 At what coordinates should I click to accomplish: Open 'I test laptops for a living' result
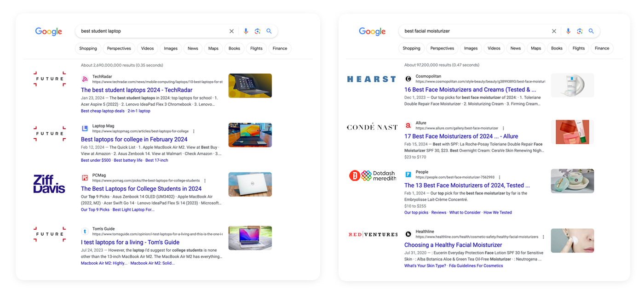coord(130,242)
